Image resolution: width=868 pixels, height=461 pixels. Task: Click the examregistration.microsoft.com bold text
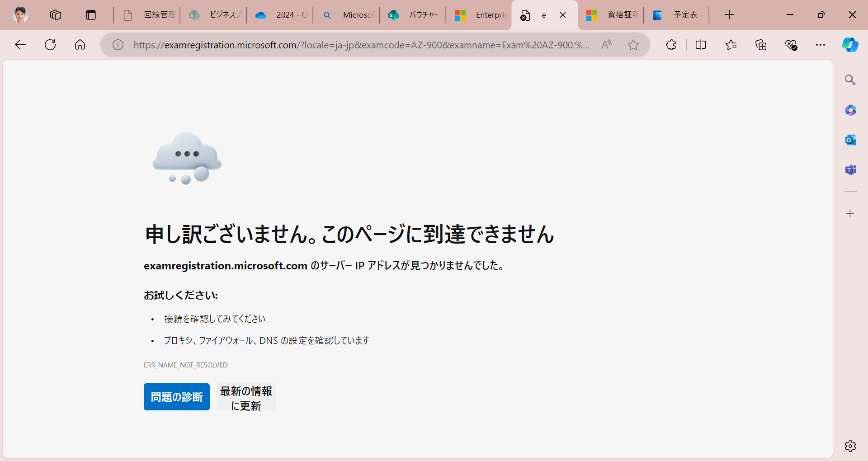226,266
